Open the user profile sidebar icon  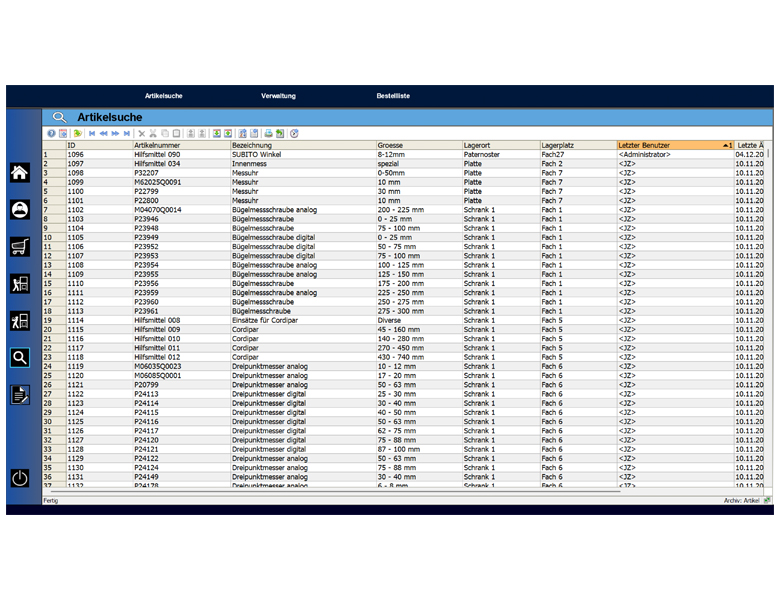pyautogui.click(x=20, y=209)
